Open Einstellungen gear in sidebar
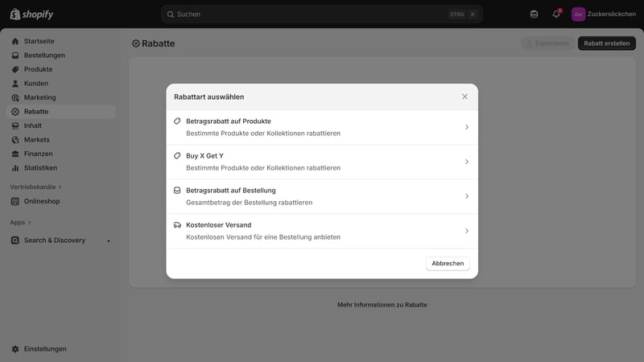 15,349
